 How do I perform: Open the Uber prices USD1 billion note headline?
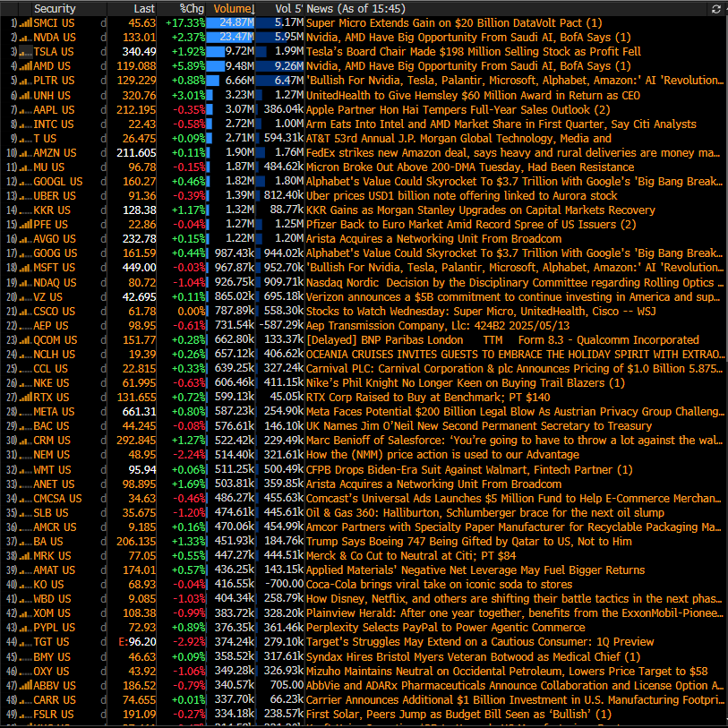click(x=461, y=196)
